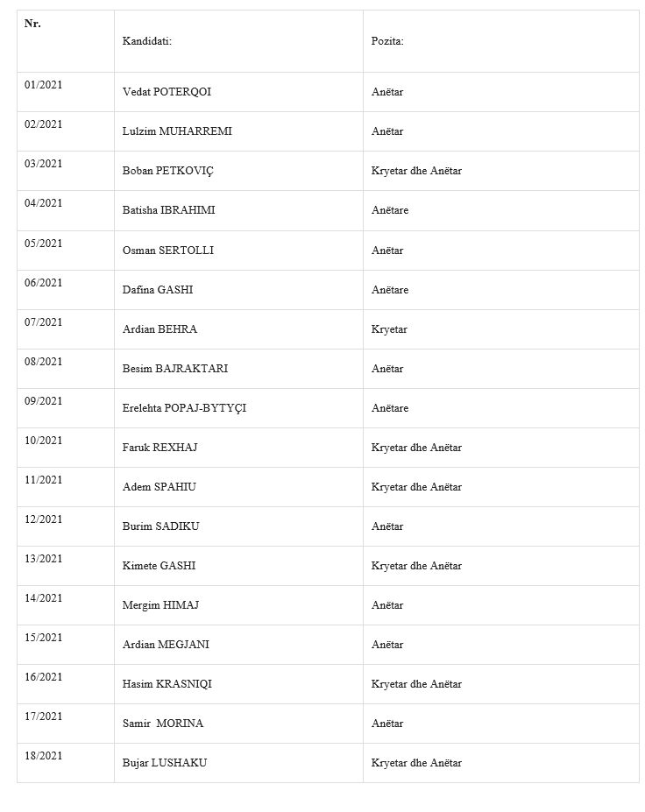The height and width of the screenshot is (812, 645).
Task: Click row number 10/2021
Action: tap(43, 441)
